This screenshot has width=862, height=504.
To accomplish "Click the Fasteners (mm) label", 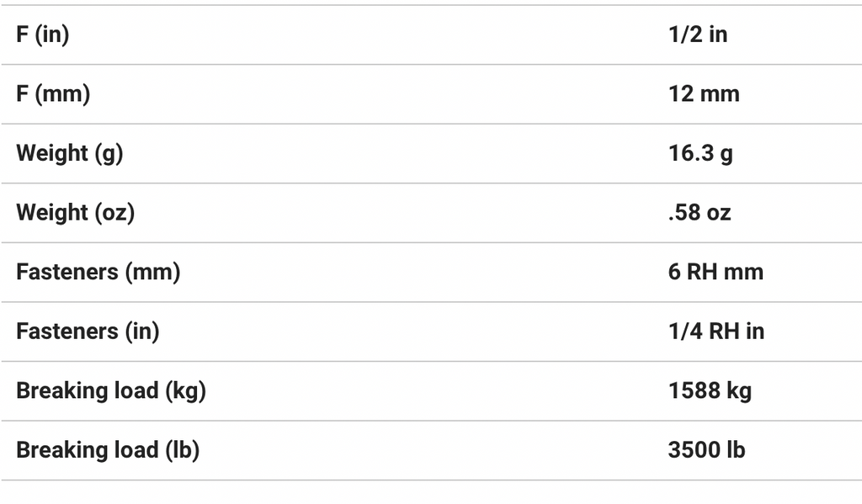I will (98, 272).
